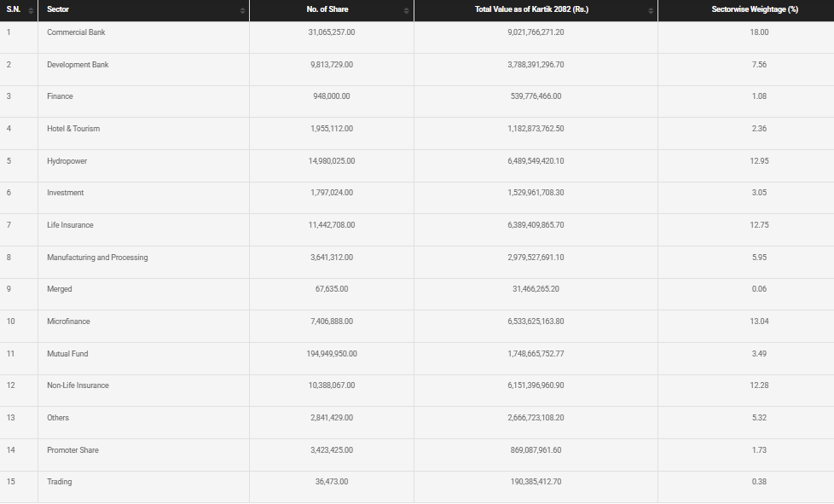Image resolution: width=834 pixels, height=504 pixels.
Task: Click the sort arrows in Sector column header
Action: pyautogui.click(x=242, y=10)
